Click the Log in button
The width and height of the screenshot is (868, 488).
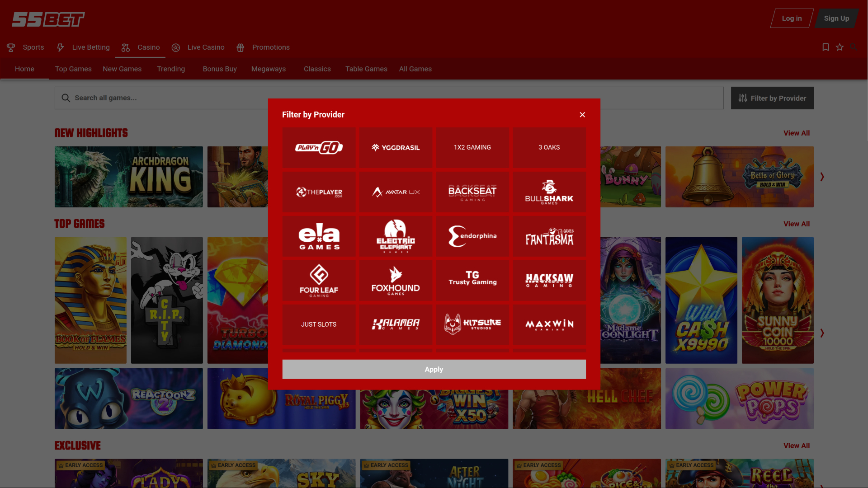coord(792,19)
